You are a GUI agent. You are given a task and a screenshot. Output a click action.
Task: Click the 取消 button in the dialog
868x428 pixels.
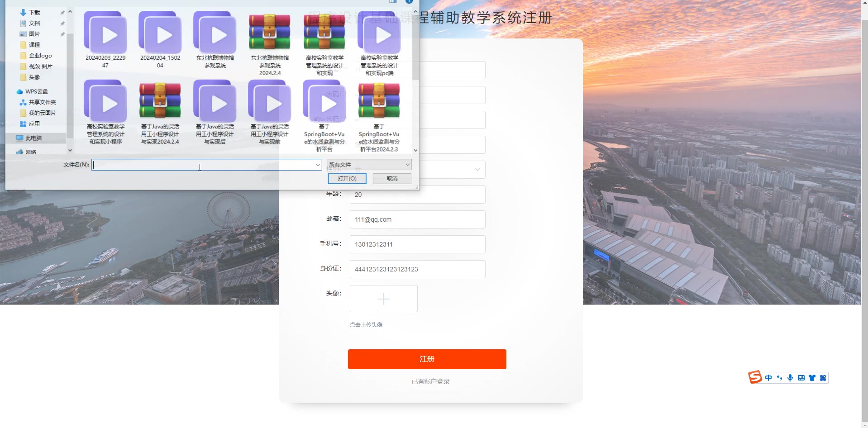click(x=392, y=179)
